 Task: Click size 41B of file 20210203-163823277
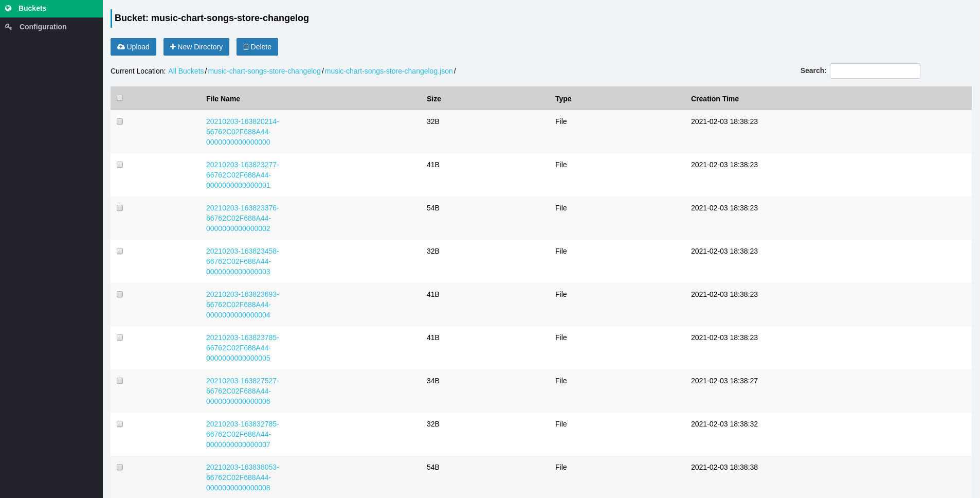(x=433, y=165)
